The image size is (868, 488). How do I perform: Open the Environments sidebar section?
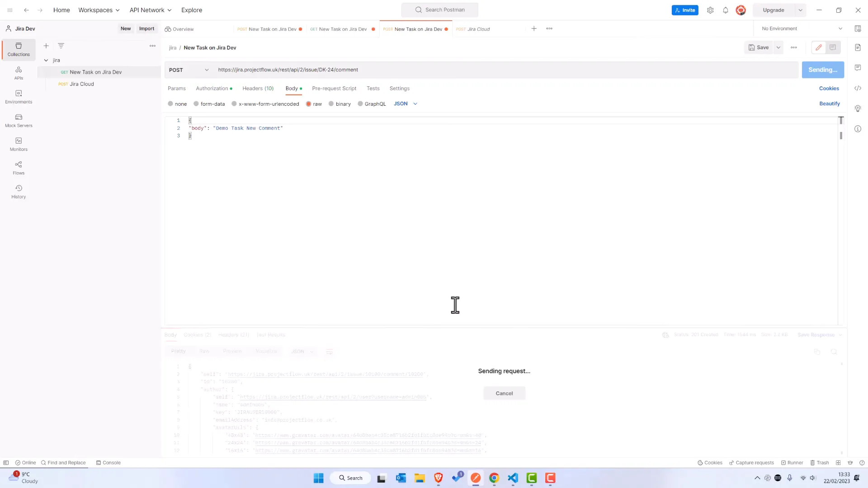coord(19,97)
